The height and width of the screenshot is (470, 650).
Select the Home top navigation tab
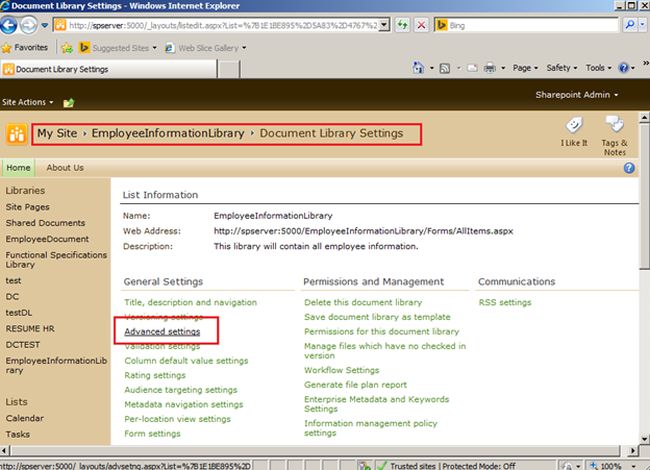coord(18,167)
